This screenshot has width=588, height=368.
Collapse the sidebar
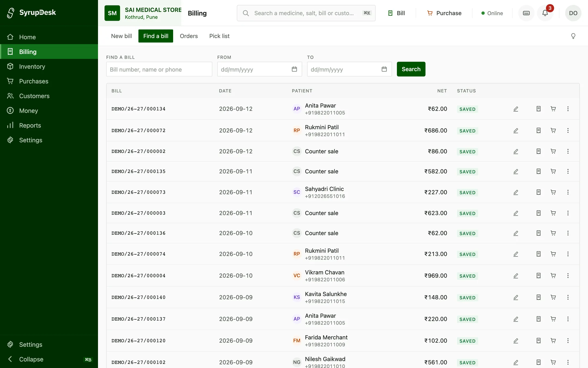(49, 359)
